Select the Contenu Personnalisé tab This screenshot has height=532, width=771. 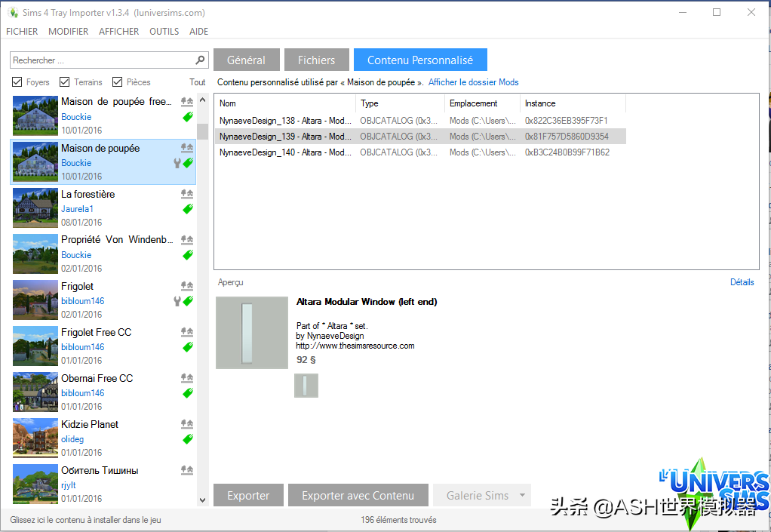click(420, 60)
